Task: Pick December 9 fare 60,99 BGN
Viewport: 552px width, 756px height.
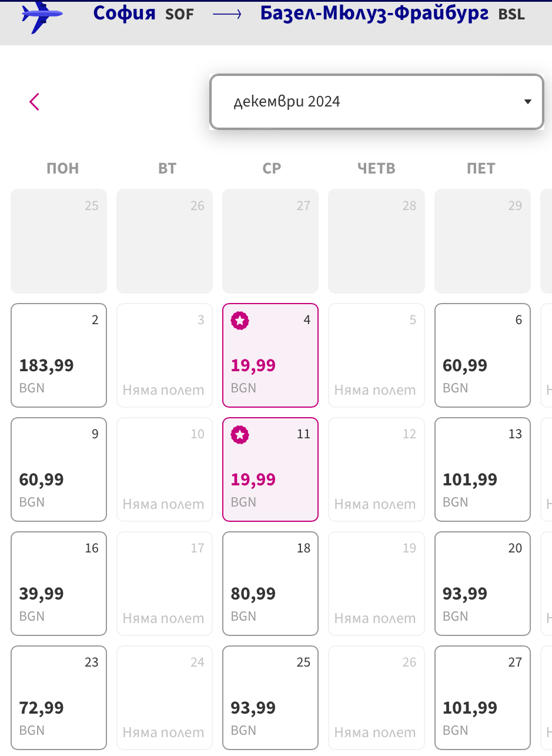Action: coord(59,469)
